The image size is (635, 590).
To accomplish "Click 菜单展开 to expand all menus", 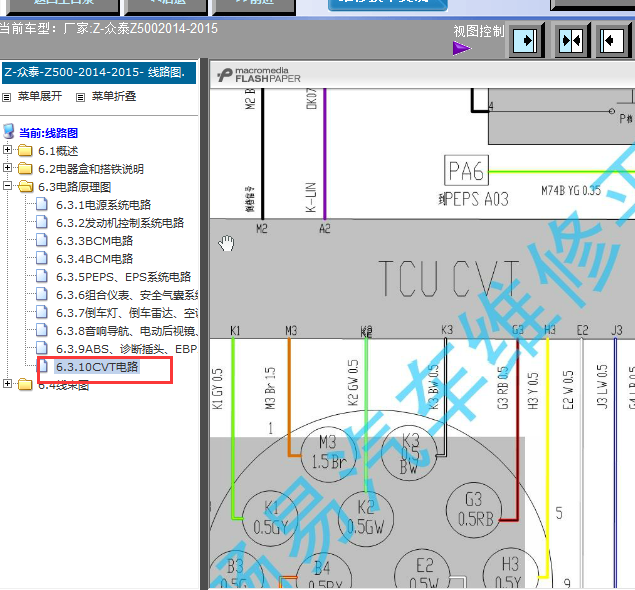I will [x=40, y=96].
